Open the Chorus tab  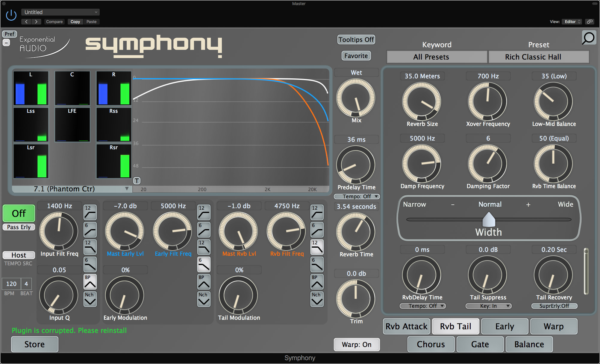(x=431, y=344)
